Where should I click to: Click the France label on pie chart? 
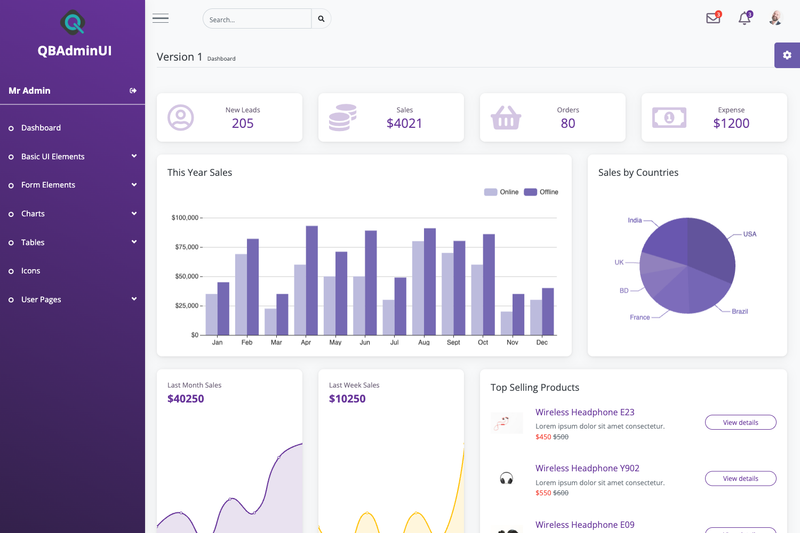[x=640, y=317]
